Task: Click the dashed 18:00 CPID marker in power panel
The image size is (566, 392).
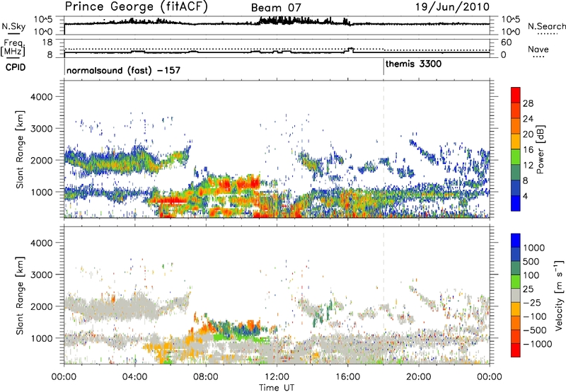Action: coord(383,149)
